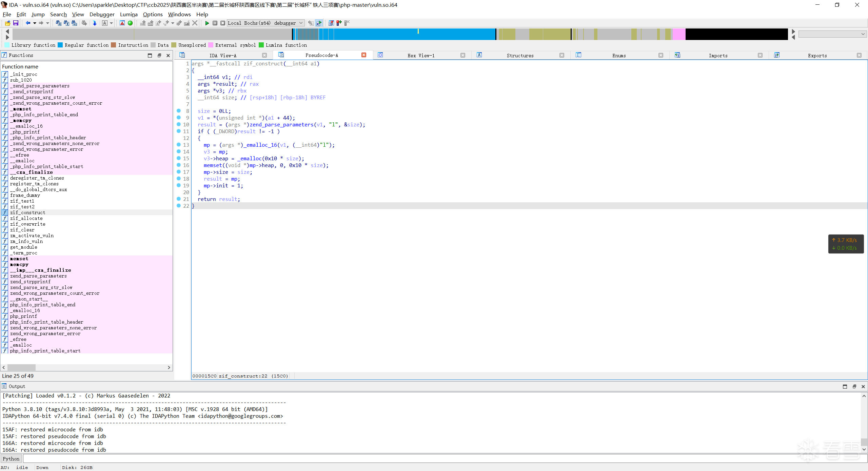Click the boxed letter A toolbar icon
Viewport: 868px width, 471px height.
click(x=104, y=23)
